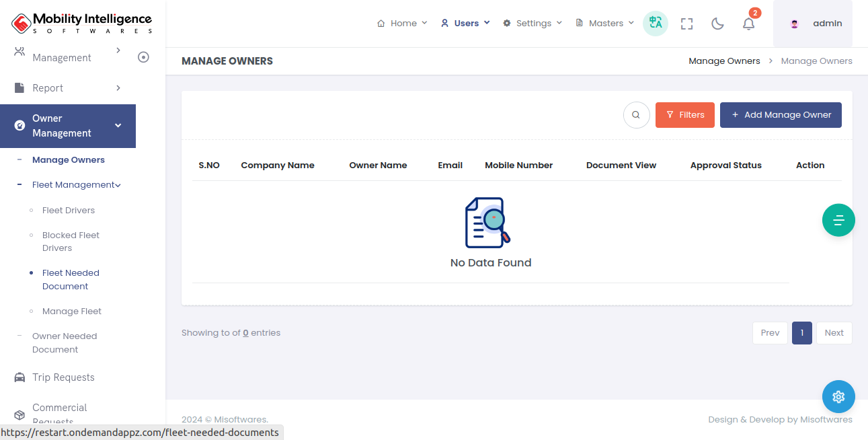Toggle the sidebar pin radio icon
Image resolution: width=868 pixels, height=440 pixels.
click(x=143, y=57)
